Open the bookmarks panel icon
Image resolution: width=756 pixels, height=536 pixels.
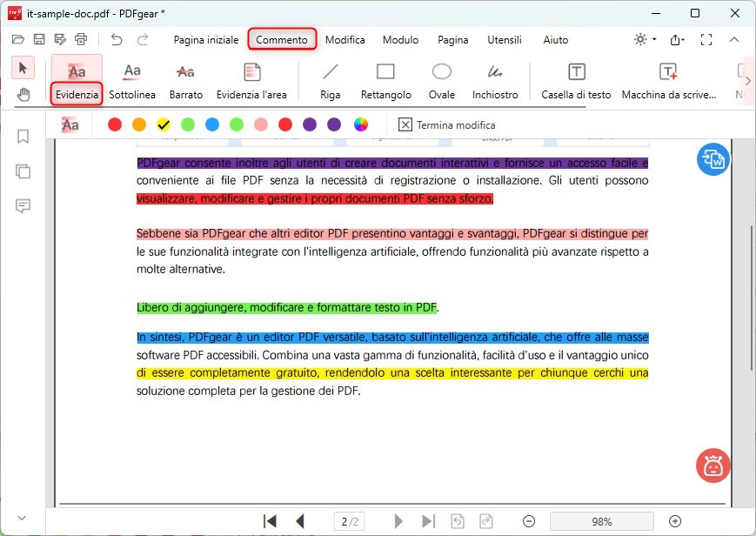23,137
